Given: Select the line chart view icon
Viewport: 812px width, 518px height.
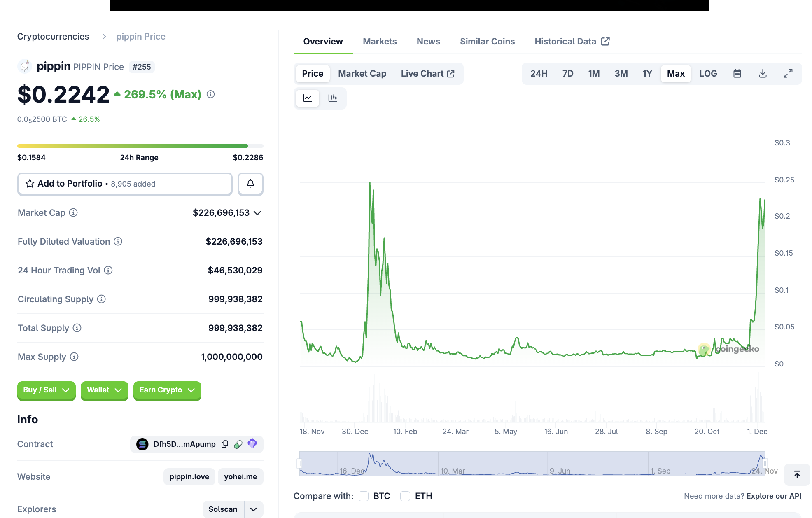Looking at the screenshot, I should click(x=308, y=98).
